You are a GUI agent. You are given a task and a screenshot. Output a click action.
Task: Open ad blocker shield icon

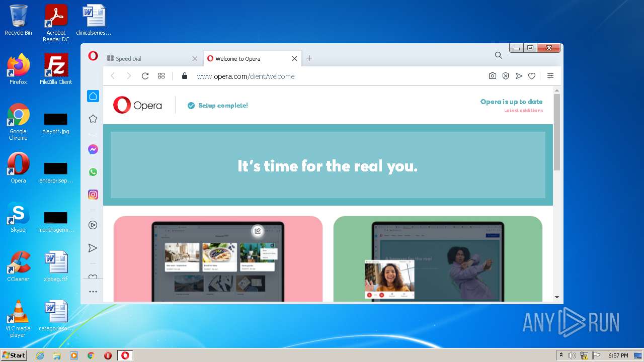pyautogui.click(x=505, y=76)
